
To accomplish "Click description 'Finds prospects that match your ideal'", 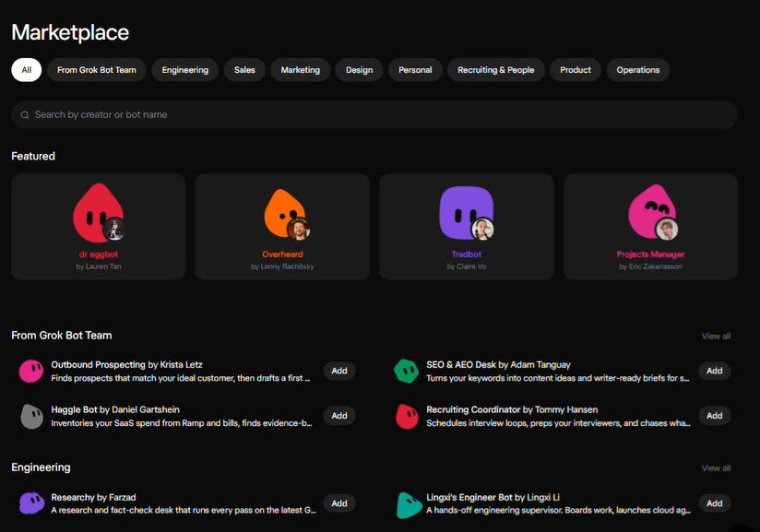I will coord(181,378).
